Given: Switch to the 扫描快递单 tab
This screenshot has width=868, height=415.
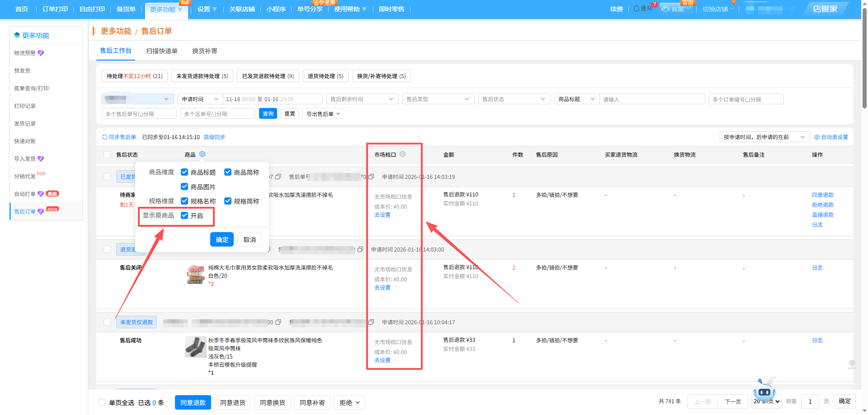Looking at the screenshot, I should 161,51.
